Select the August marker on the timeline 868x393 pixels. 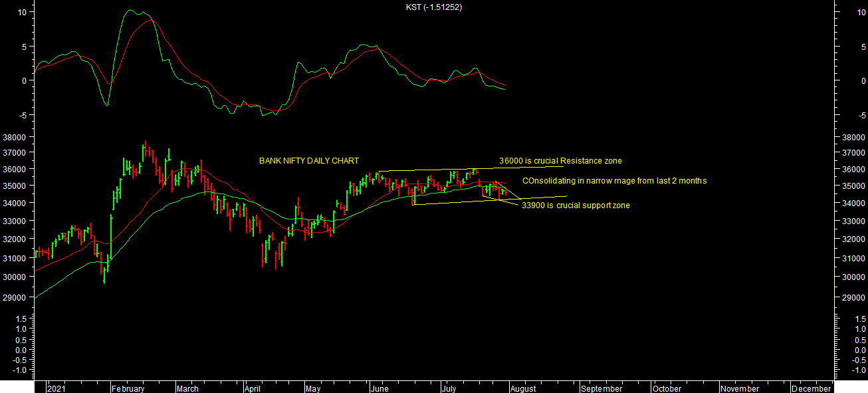tap(523, 388)
